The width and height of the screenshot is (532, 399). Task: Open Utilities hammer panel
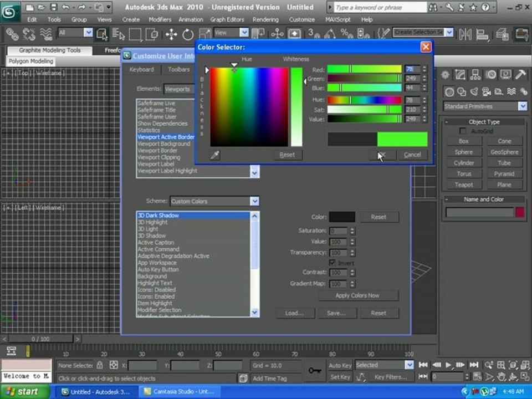coord(520,74)
